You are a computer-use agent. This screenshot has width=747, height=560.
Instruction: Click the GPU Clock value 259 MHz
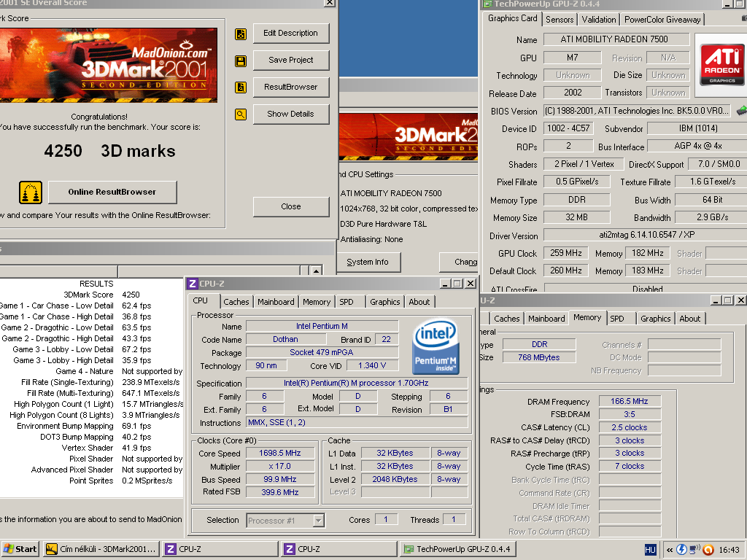click(566, 253)
